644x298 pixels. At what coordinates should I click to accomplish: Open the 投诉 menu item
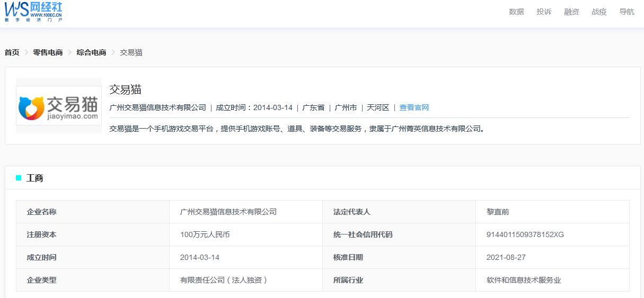coord(543,12)
